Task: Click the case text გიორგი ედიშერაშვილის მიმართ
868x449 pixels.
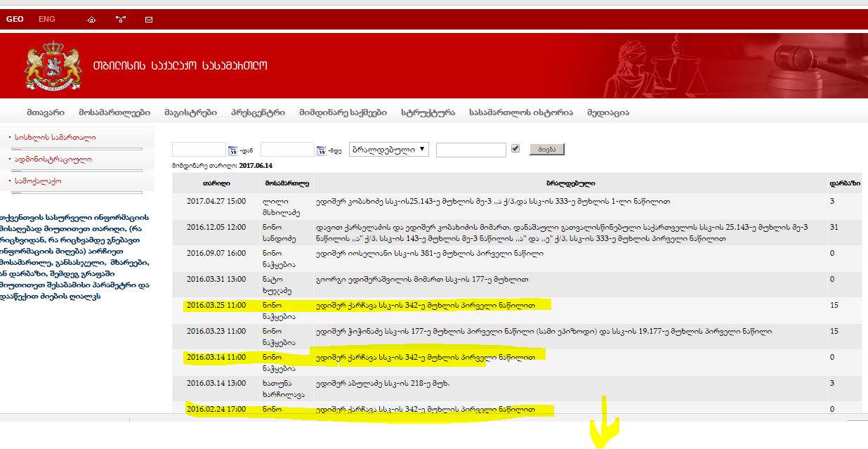Action: [421, 279]
